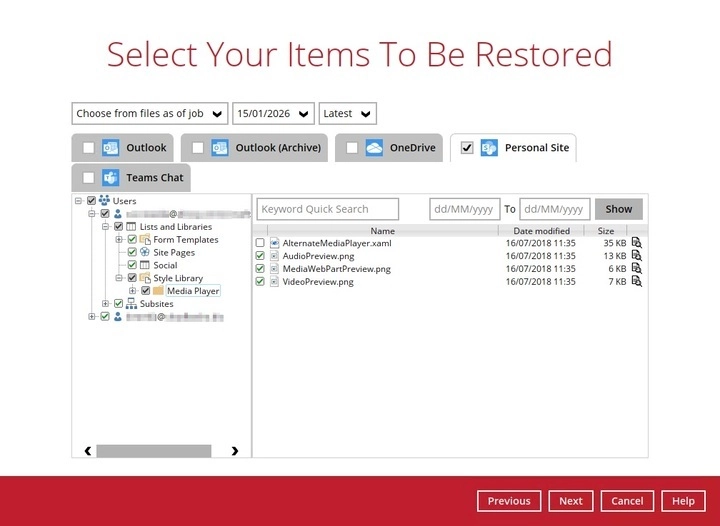Click the Teams Chat icon

pyautogui.click(x=111, y=178)
